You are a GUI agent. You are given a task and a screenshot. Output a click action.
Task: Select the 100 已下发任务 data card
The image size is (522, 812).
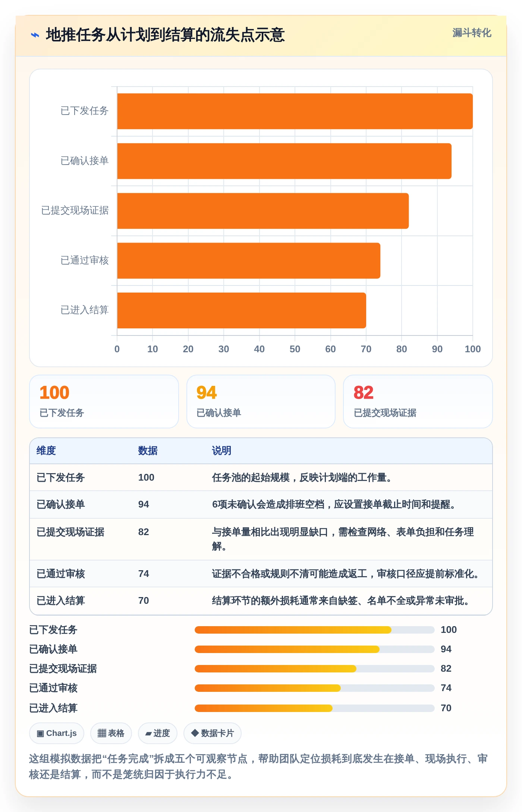(104, 402)
